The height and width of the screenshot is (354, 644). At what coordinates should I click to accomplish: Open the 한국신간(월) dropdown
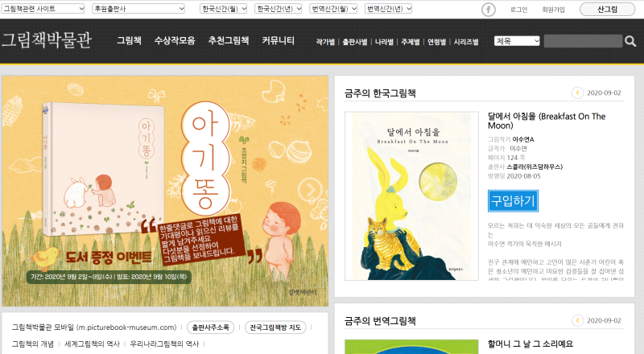point(224,9)
